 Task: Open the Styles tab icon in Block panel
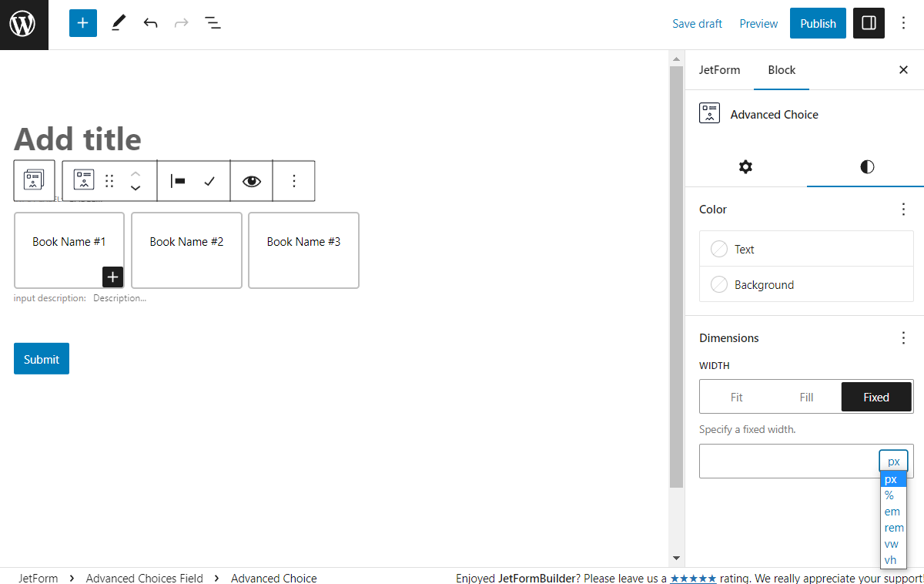[866, 167]
